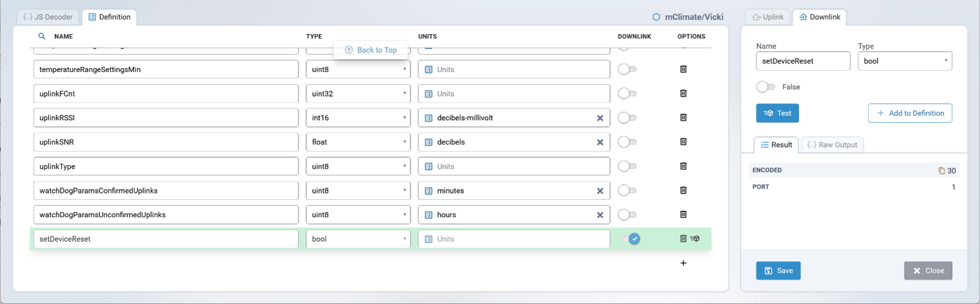Click the search icon beside NAME header
The height and width of the screenshot is (304, 980).
pos(42,37)
